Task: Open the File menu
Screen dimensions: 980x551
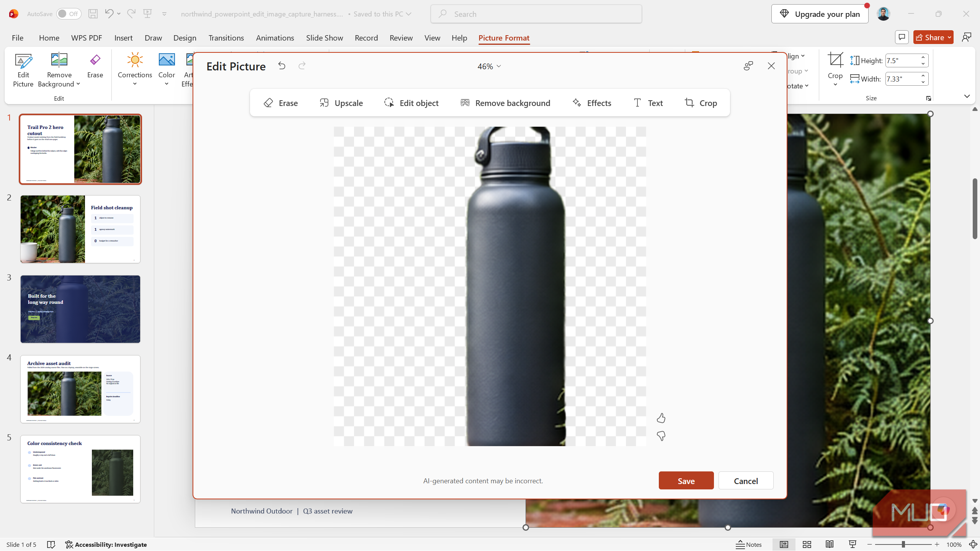Action: (17, 37)
